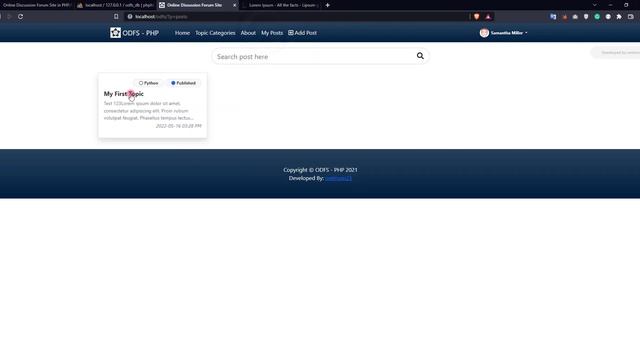
Task: Click the site info icon beside localhost
Action: click(130, 17)
